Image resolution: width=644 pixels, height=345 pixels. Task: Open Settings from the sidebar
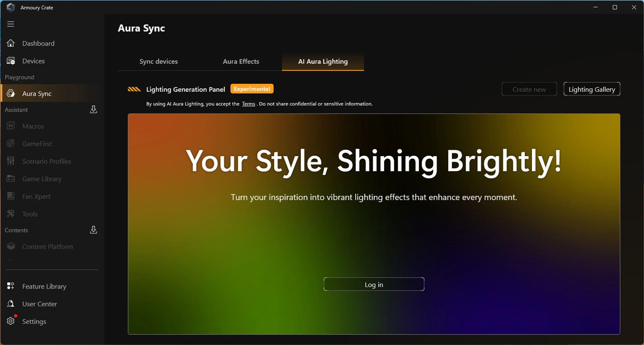(52, 322)
